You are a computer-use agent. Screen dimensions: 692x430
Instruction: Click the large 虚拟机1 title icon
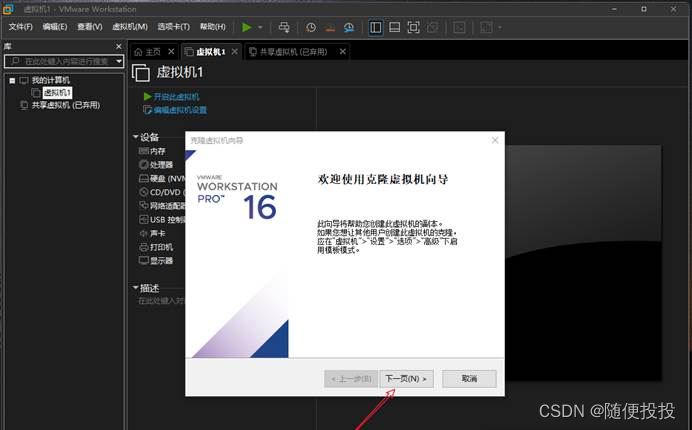pyautogui.click(x=141, y=72)
